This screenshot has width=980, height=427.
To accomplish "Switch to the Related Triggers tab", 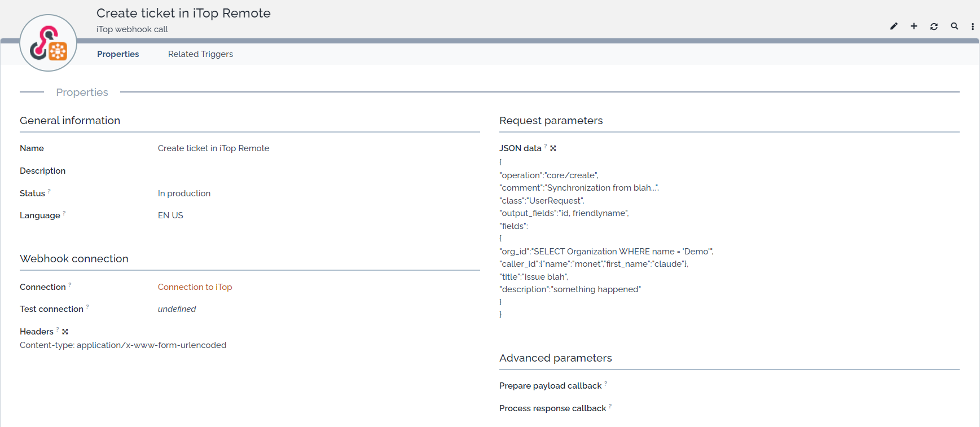I will pyautogui.click(x=200, y=54).
